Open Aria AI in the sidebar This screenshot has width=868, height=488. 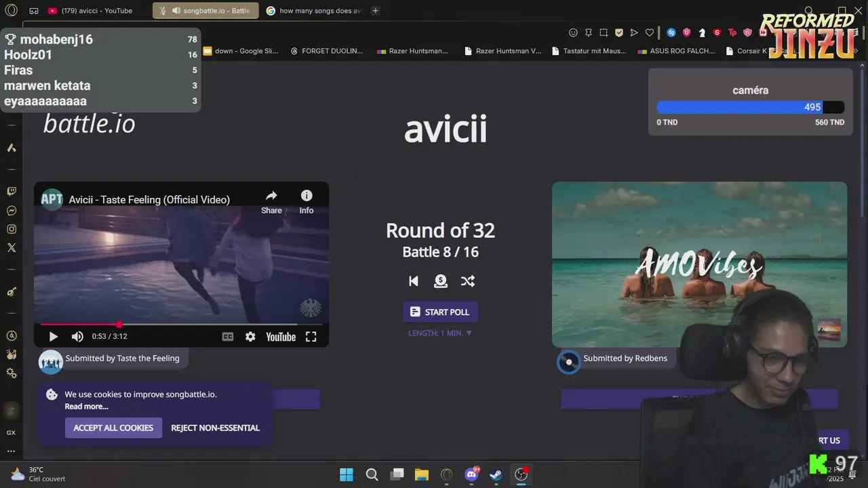[x=12, y=148]
